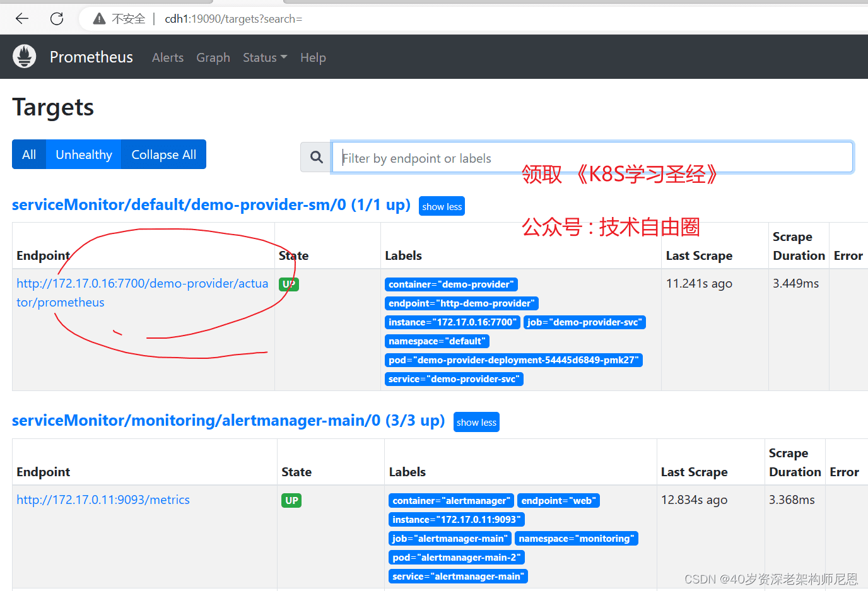Viewport: 868px width, 591px height.
Task: Click the Targets page heading
Action: pyautogui.click(x=53, y=108)
